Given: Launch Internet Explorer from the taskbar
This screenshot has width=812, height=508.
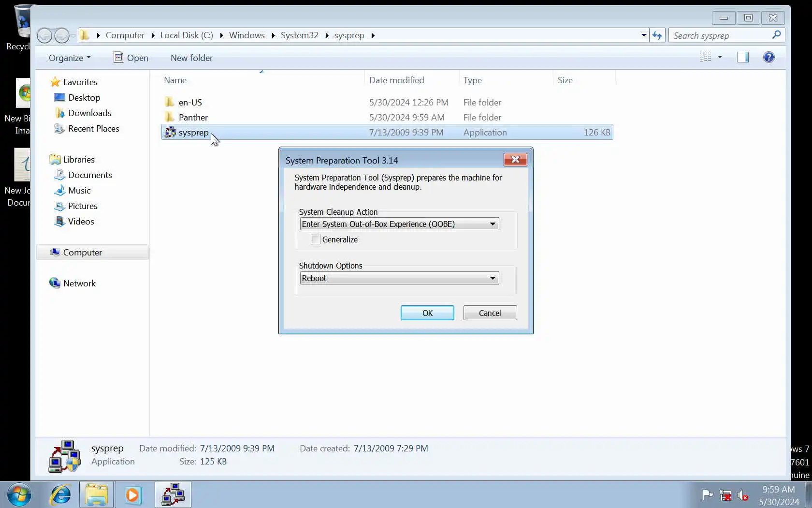Looking at the screenshot, I should click(61, 495).
